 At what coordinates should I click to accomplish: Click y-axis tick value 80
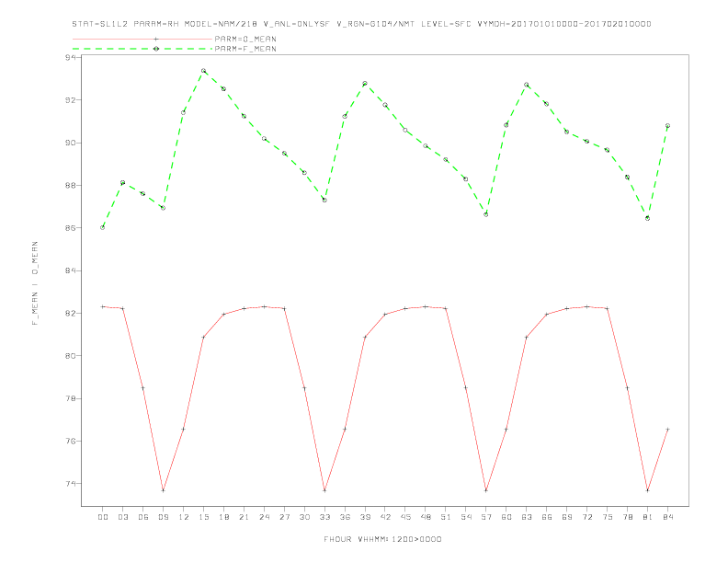click(71, 356)
